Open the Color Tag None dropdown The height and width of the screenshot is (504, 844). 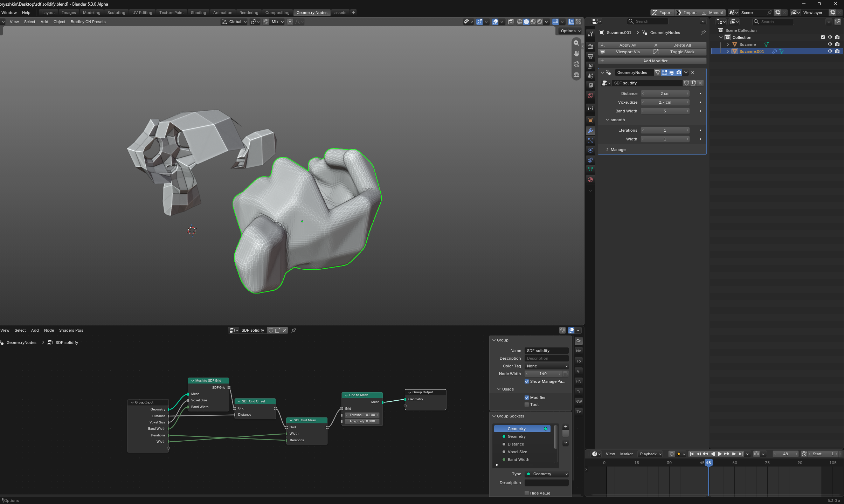(547, 366)
